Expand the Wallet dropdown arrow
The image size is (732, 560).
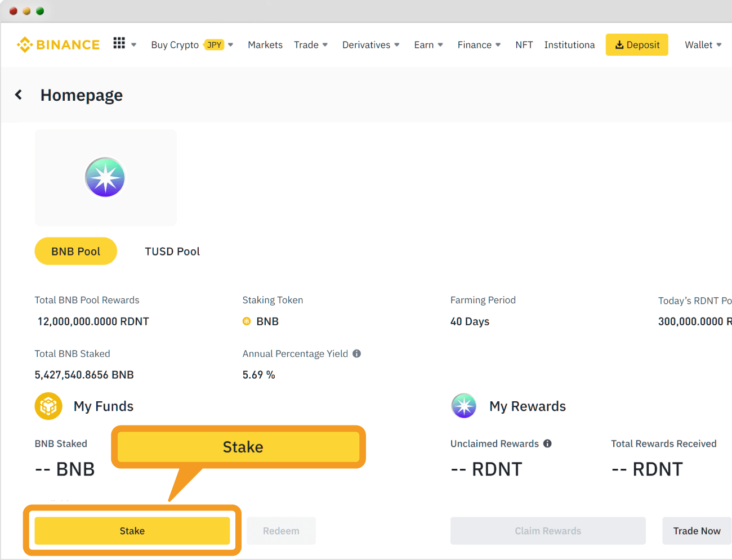click(719, 45)
